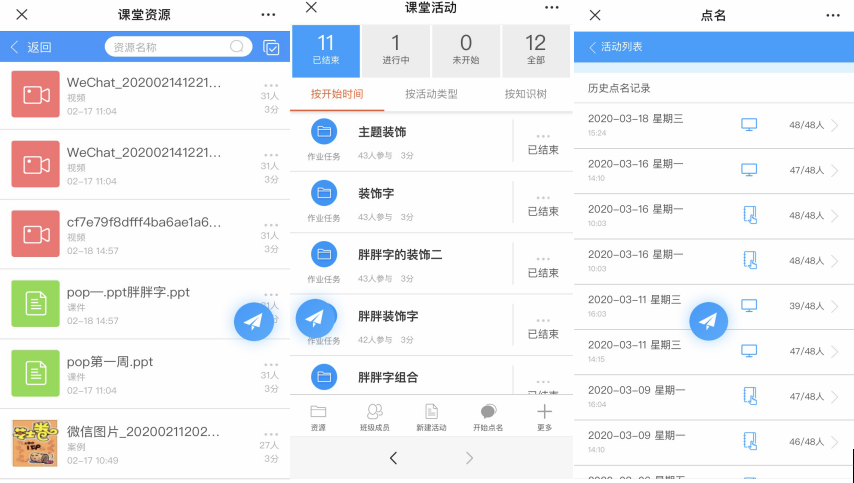This screenshot has height=483, width=854.
Task: Click the paper plane button in 点名 panel
Action: (x=708, y=321)
